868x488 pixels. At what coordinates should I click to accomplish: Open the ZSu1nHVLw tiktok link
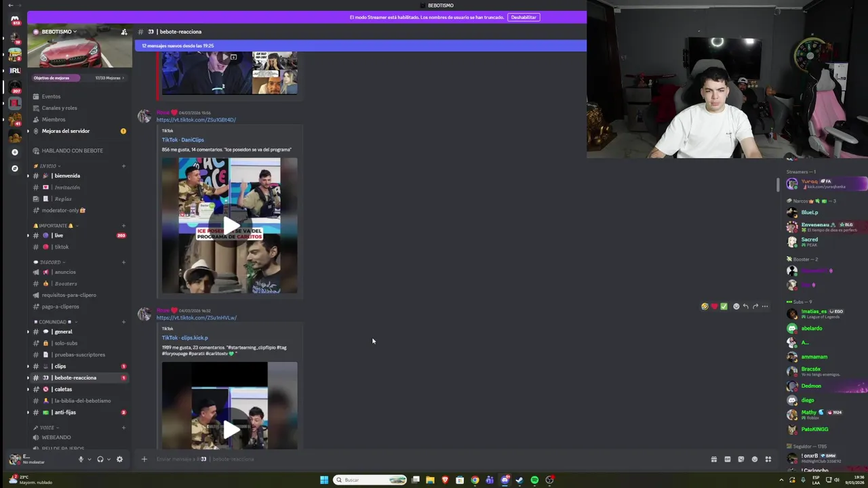point(197,318)
